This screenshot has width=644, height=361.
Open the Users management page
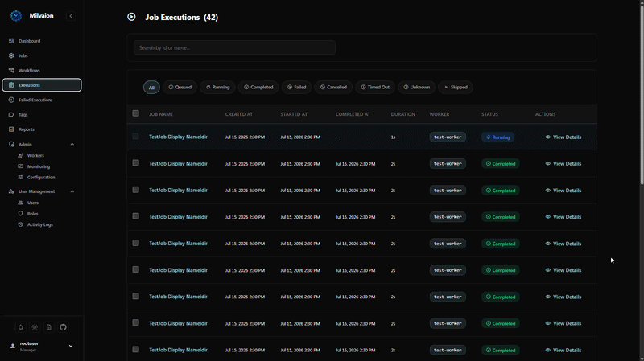[32, 203]
